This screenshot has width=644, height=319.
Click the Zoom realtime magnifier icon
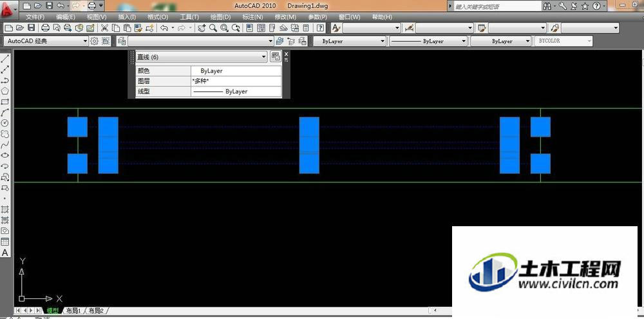click(213, 28)
